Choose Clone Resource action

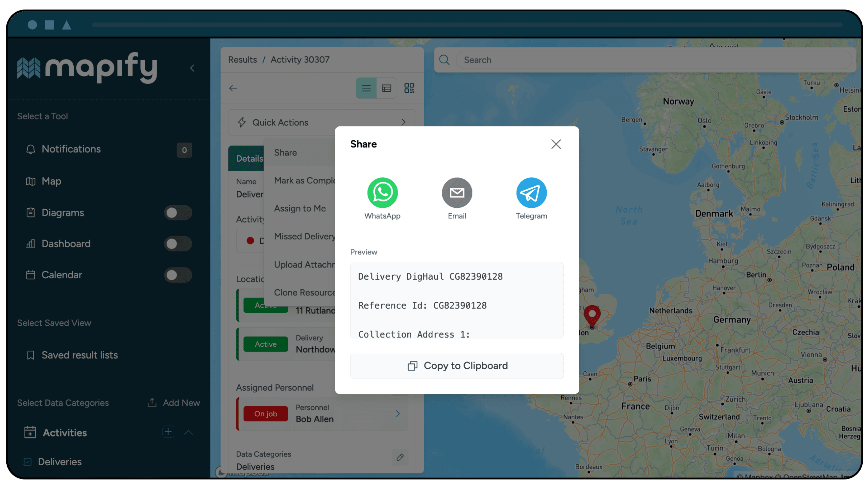point(304,293)
